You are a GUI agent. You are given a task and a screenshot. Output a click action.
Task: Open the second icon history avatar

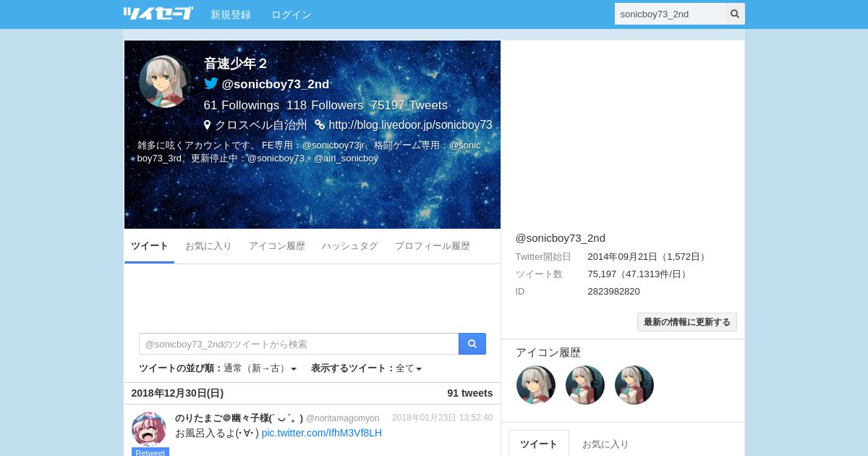point(585,384)
